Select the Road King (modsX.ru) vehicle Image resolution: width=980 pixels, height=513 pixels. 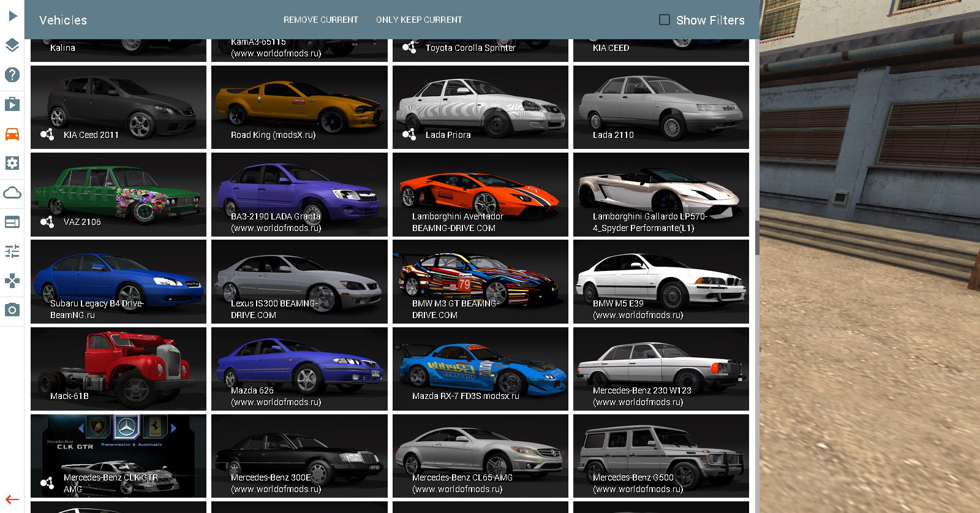pyautogui.click(x=300, y=107)
